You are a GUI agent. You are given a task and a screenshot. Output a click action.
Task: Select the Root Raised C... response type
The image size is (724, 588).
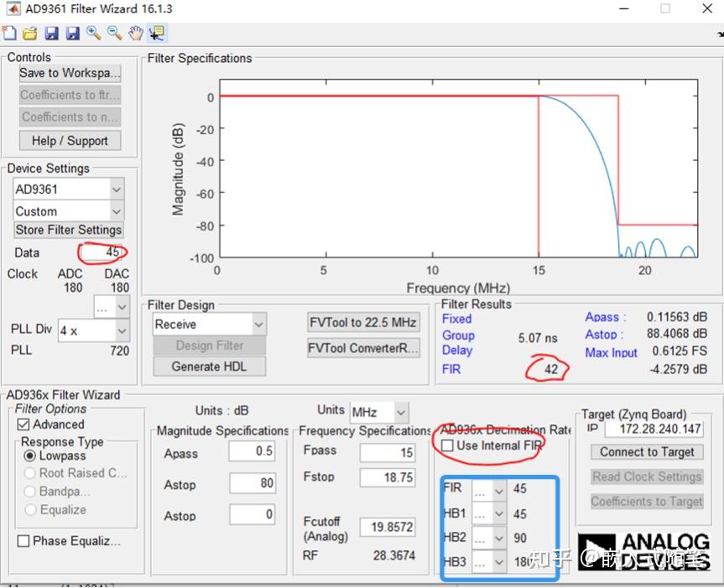click(x=29, y=473)
